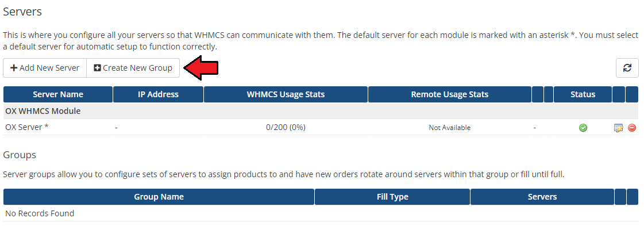This screenshot has width=644, height=237.
Task: Click the Not Available remote usage text
Action: tap(449, 128)
